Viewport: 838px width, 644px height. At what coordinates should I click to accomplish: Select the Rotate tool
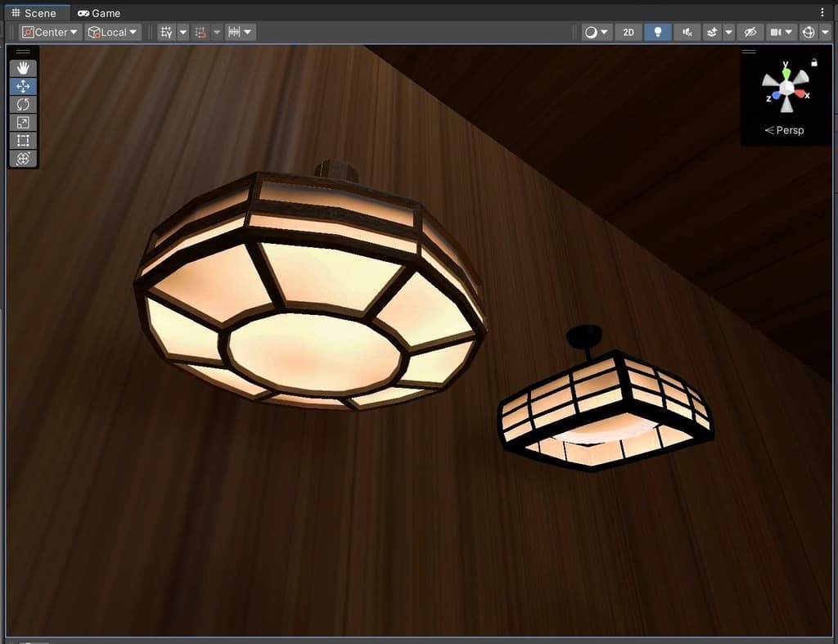pyautogui.click(x=23, y=104)
